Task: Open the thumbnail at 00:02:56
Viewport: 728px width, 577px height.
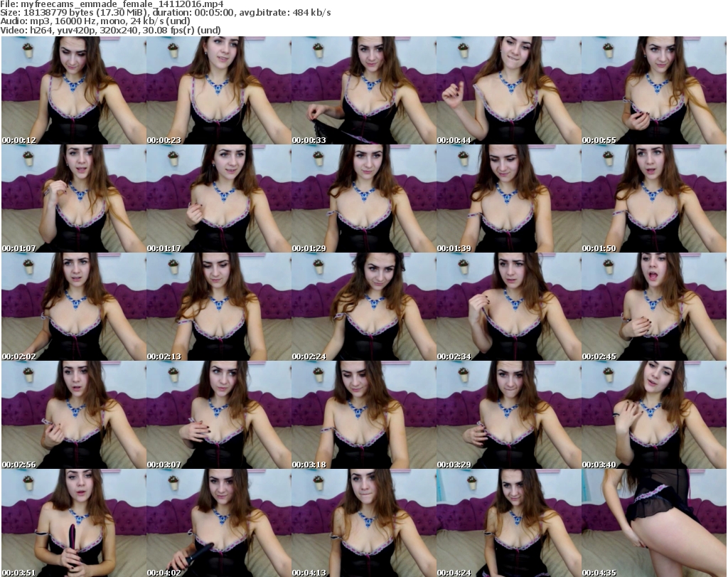Action: point(73,415)
